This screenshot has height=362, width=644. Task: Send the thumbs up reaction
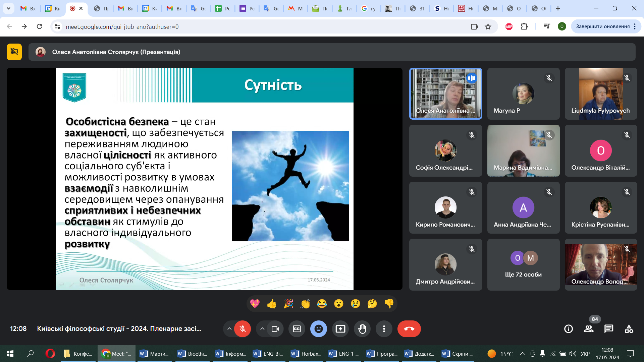point(272,304)
